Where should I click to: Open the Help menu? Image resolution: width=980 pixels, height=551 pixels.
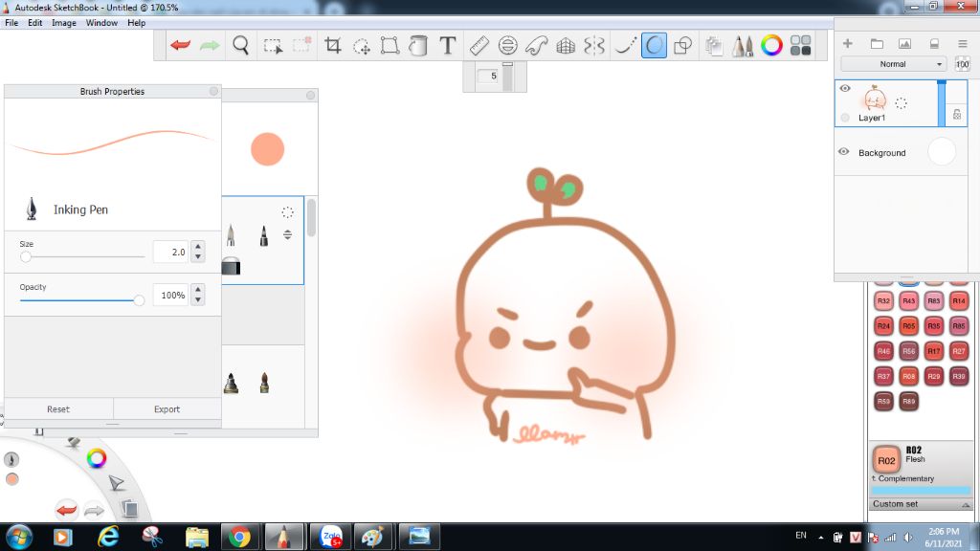tap(136, 23)
